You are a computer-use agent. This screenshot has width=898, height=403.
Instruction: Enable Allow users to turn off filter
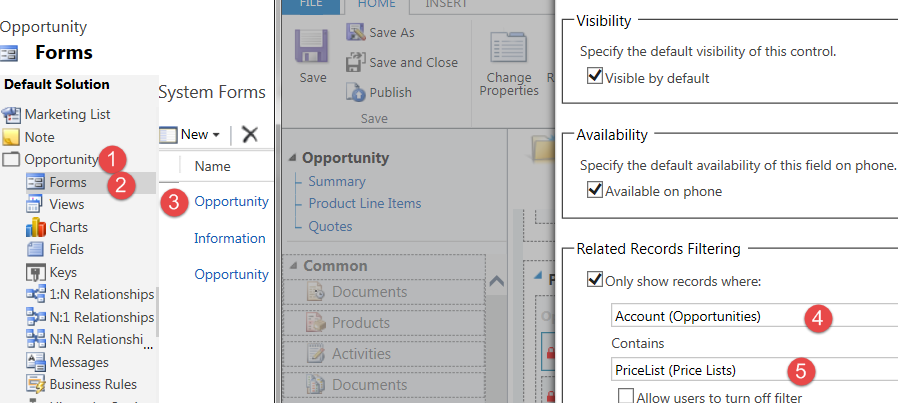[x=625, y=397]
